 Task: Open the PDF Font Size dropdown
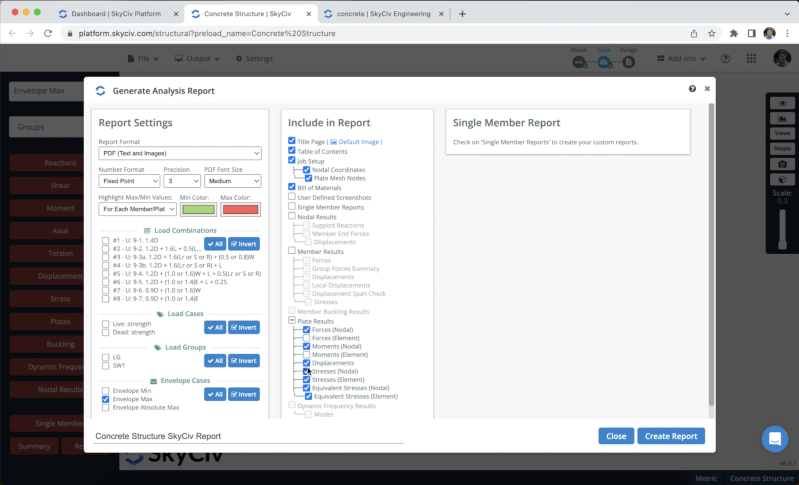click(x=233, y=181)
